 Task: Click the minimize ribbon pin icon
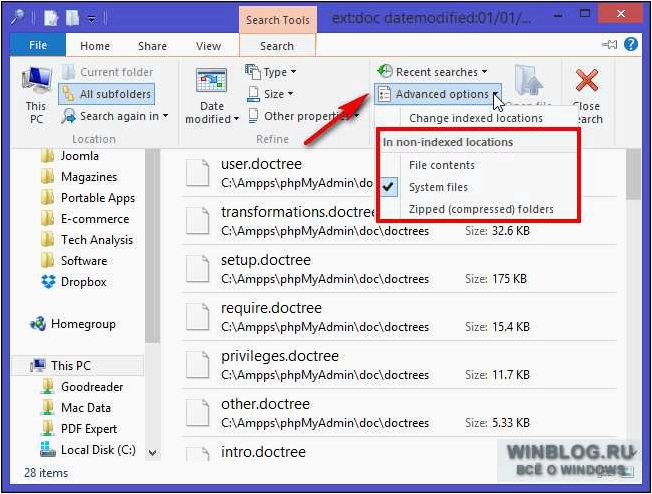[x=610, y=44]
